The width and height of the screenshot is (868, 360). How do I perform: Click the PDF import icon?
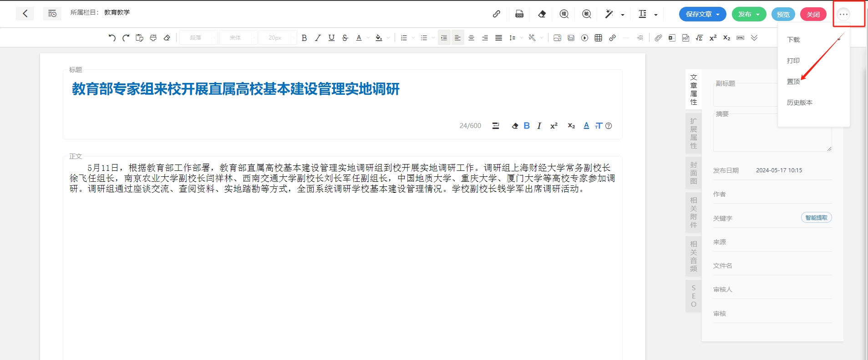tap(685, 38)
